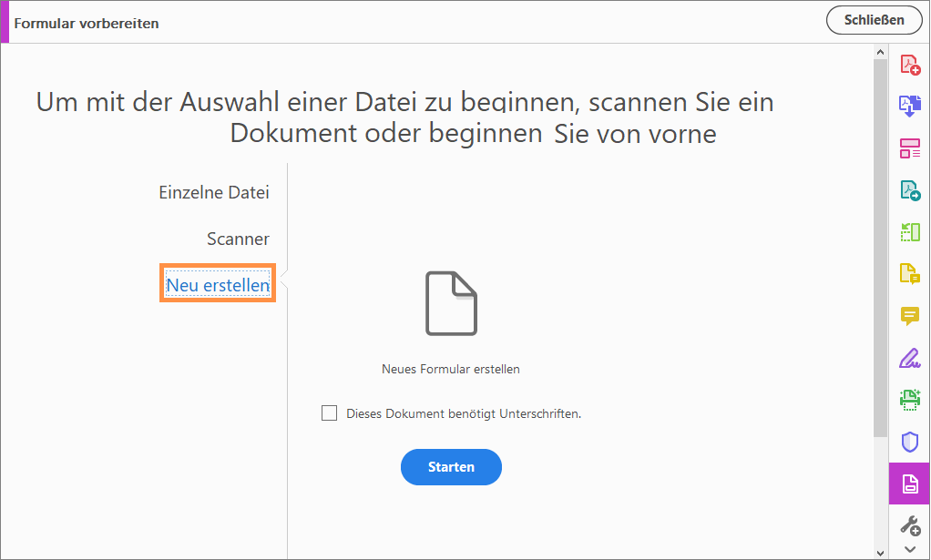The image size is (931, 560).
Task: Switch to the 'Scanner' option
Action: 238,239
